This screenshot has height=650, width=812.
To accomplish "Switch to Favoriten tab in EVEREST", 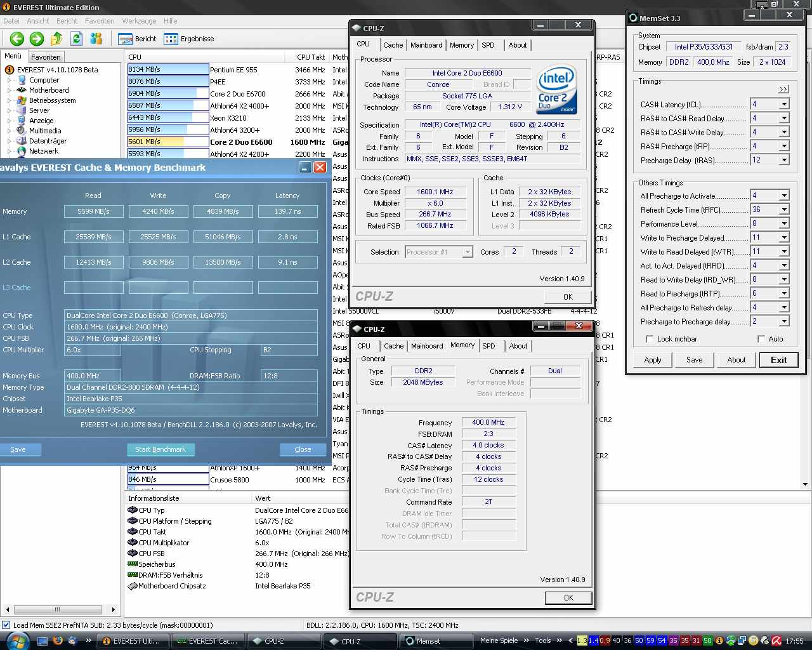I will [46, 56].
